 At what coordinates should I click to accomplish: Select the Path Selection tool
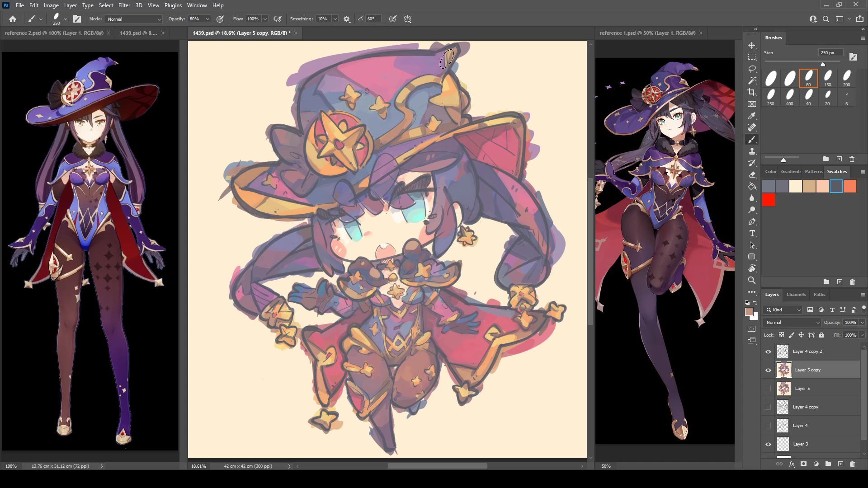pyautogui.click(x=752, y=245)
